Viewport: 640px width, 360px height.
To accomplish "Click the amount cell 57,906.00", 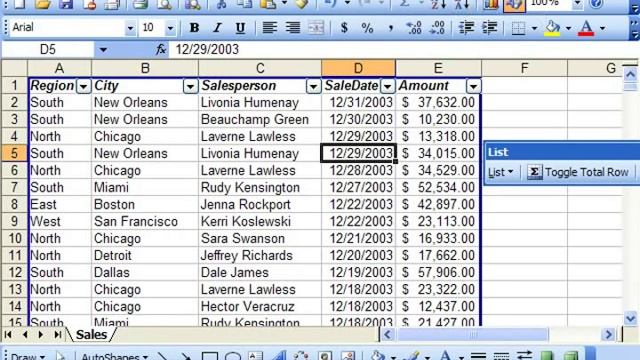I will 438,273.
